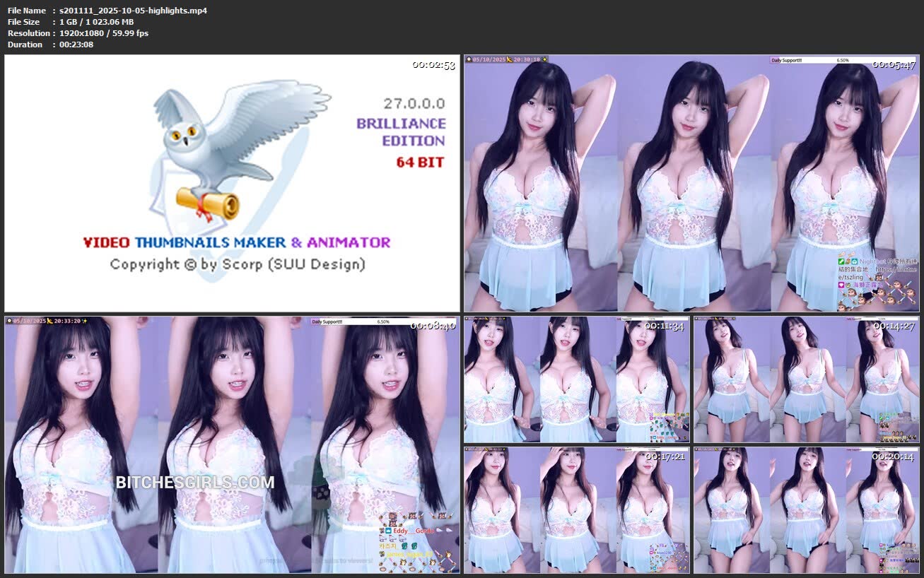Click the 64 BIT red label

tap(420, 163)
